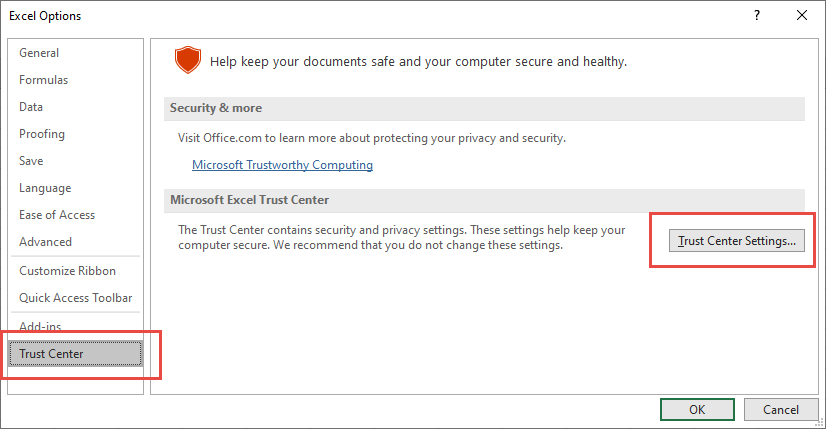Open Quick Access Toolbar settings
This screenshot has height=429, width=826.
point(75,298)
